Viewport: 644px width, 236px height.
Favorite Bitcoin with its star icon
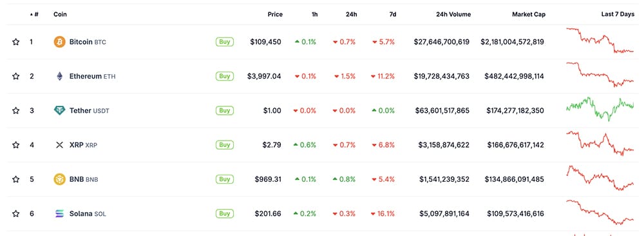pos(15,42)
